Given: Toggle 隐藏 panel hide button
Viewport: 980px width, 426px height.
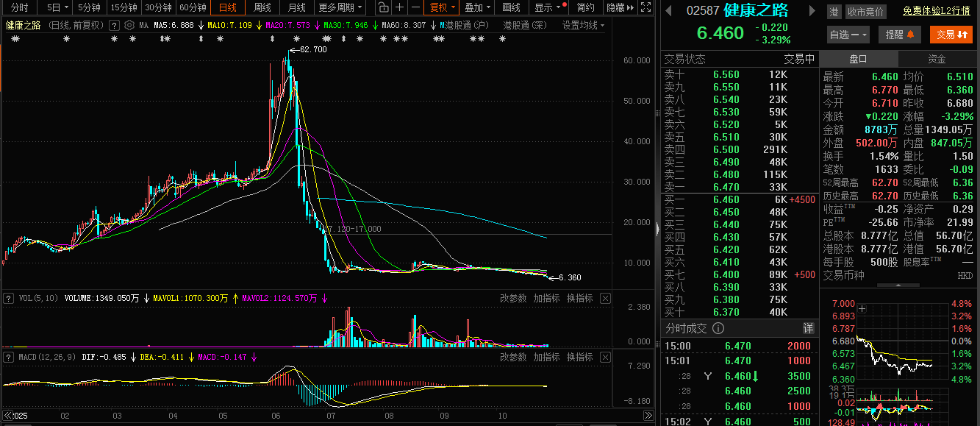Looking at the screenshot, I should coord(620,7).
